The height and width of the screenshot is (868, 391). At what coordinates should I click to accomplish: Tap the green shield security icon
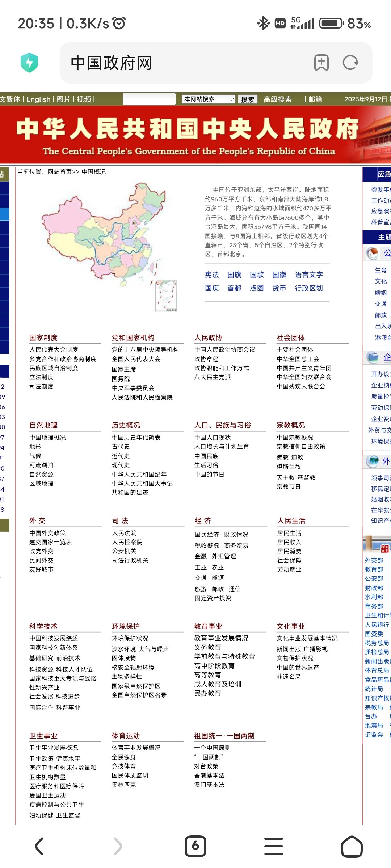pos(29,63)
